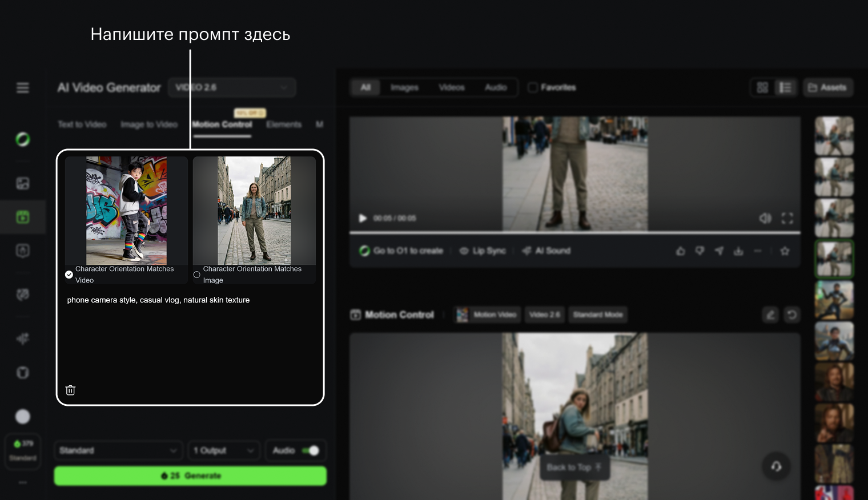Click the thumbs up icon under video
Screen dimensions: 868x500
pyautogui.click(x=680, y=251)
